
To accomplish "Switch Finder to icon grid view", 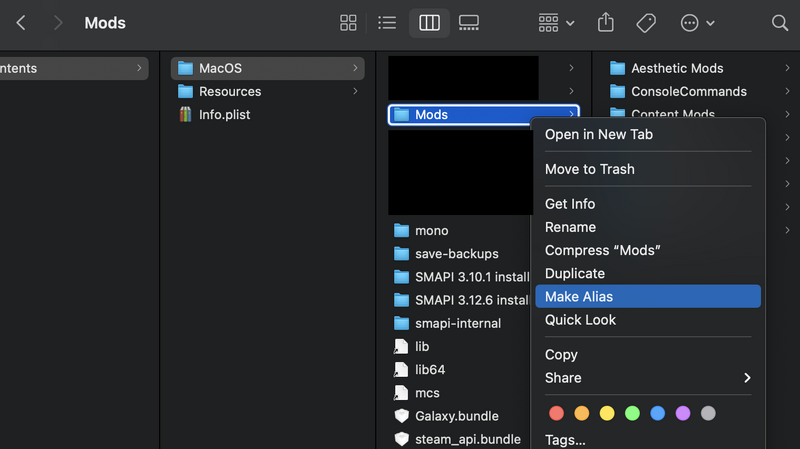I will [x=348, y=23].
